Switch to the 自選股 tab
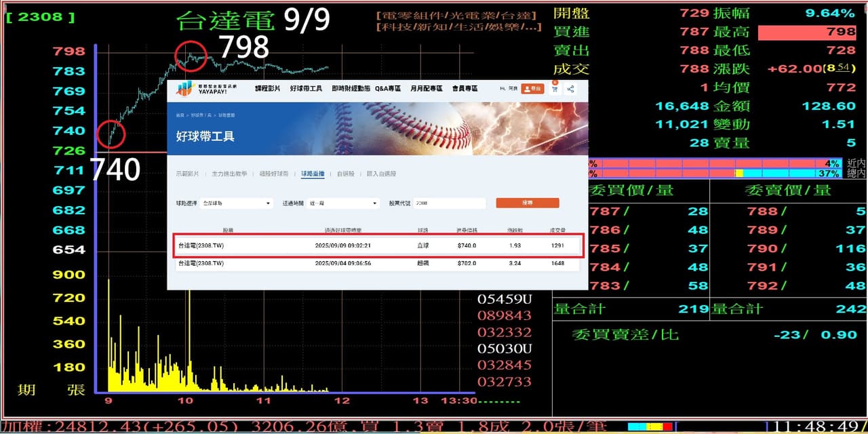Viewport: 868px width, 434px height. 346,174
